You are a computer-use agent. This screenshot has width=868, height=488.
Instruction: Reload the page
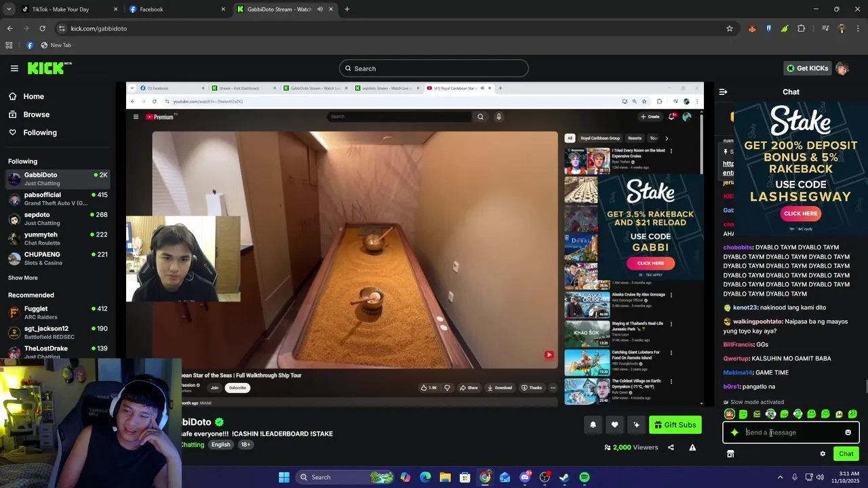click(42, 28)
